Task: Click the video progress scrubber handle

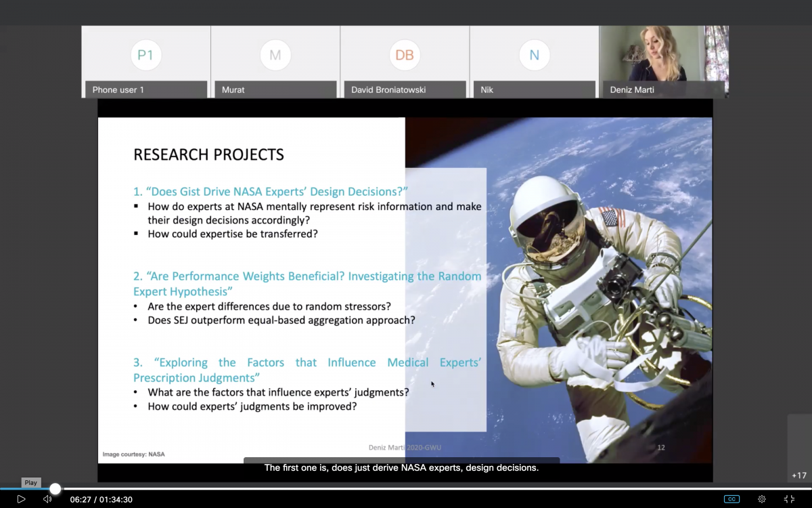Action: (x=55, y=488)
